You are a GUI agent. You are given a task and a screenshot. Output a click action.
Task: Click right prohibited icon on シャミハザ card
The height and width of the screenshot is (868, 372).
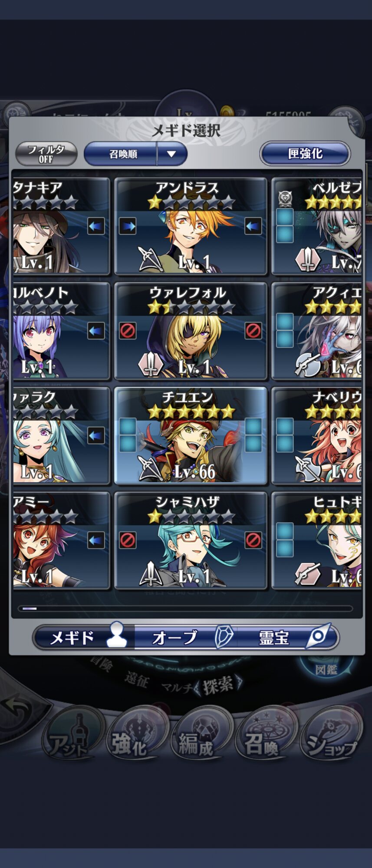point(253,540)
